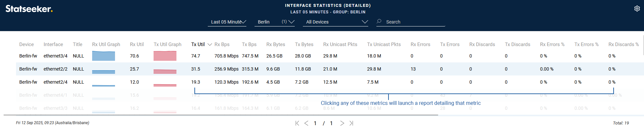Open the settings gear icon

point(637,8)
